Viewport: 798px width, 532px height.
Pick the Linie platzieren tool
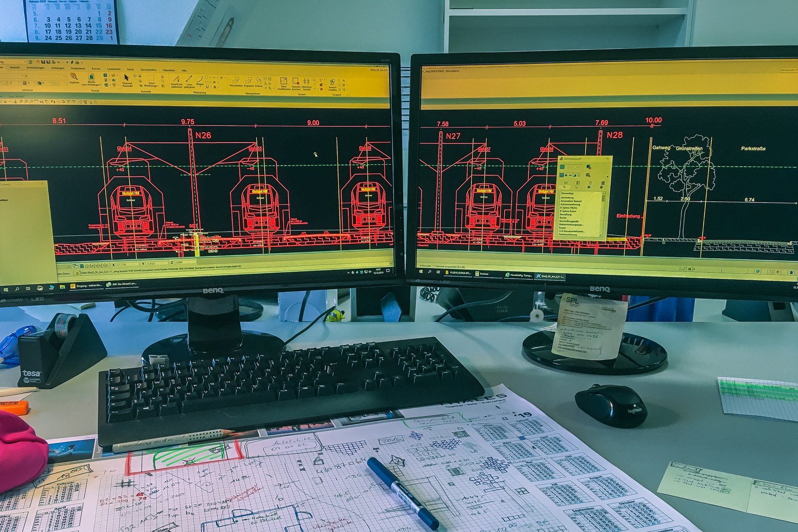point(189,82)
